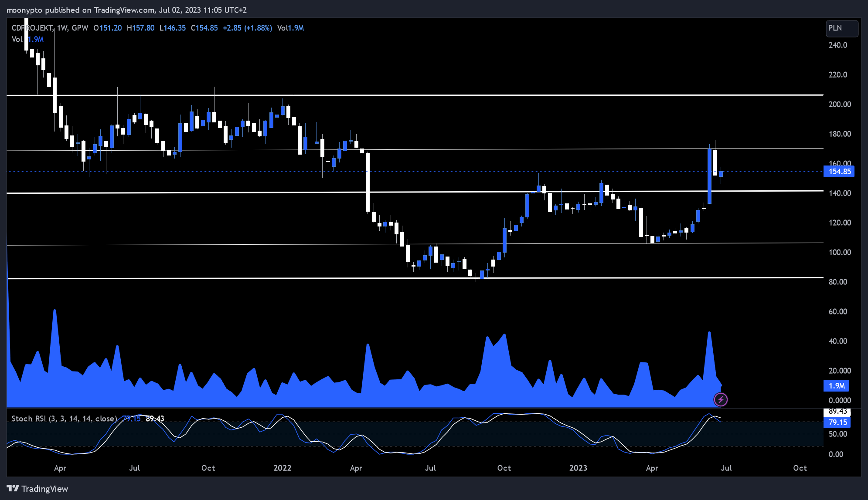868x500 pixels.
Task: Click the 120.00 price axis label
Action: (x=840, y=223)
